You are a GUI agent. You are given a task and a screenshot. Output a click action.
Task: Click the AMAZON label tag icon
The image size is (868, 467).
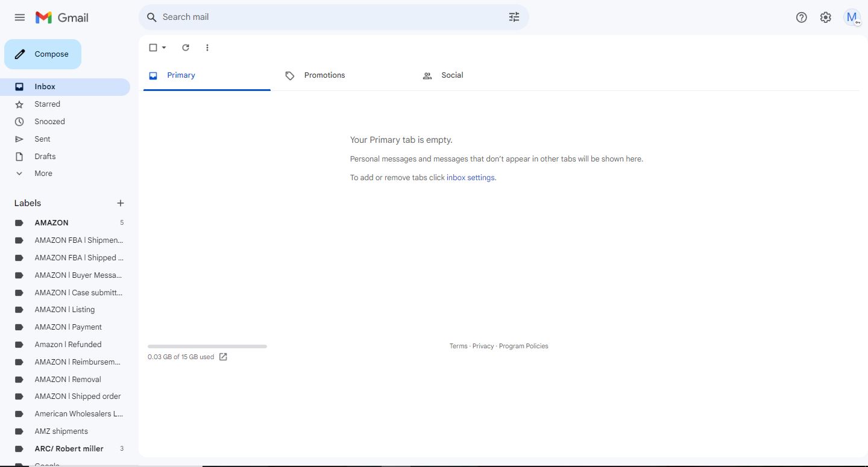coord(19,223)
